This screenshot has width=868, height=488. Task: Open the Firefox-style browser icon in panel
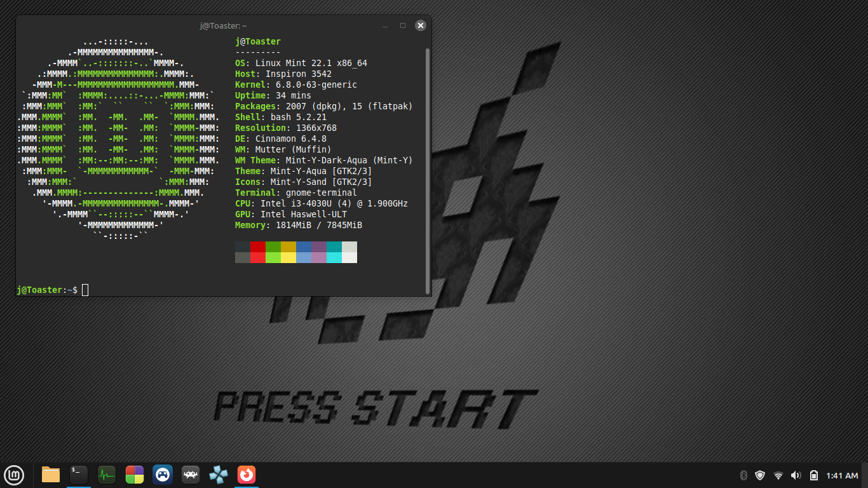[247, 475]
